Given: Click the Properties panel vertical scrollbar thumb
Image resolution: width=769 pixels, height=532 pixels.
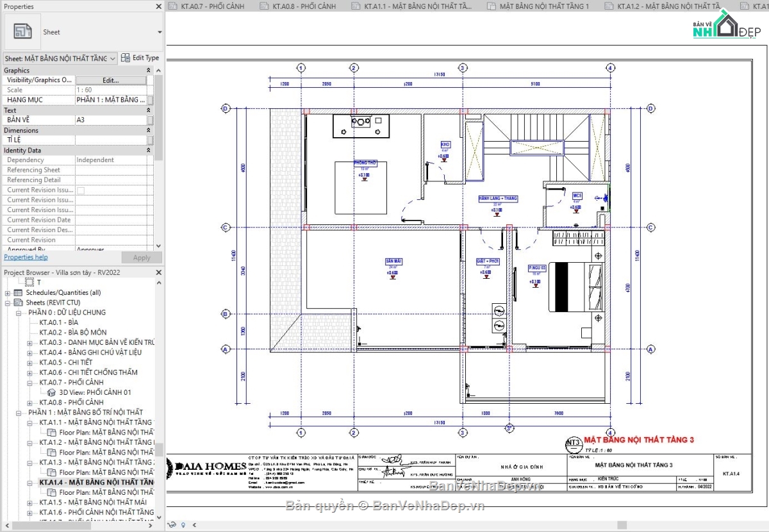Looking at the screenshot, I should tap(159, 117).
